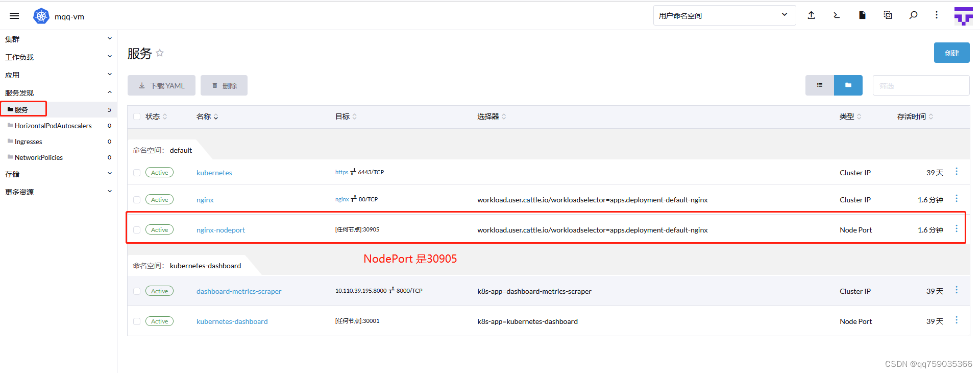
Task: Open the dashboard-metrics-scraper service link
Action: [239, 291]
